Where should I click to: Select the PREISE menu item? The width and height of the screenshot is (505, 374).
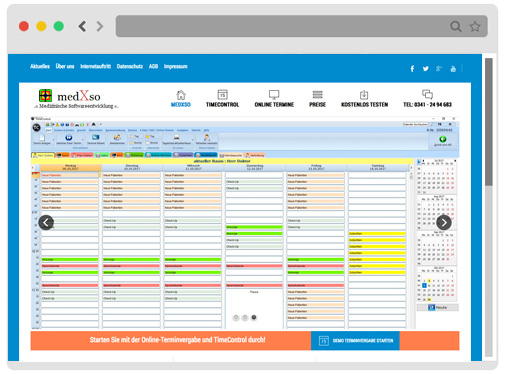317,99
